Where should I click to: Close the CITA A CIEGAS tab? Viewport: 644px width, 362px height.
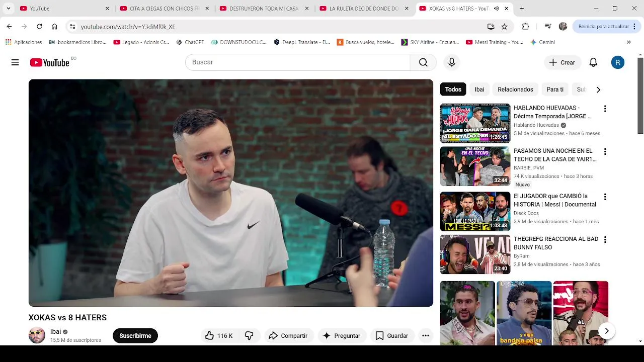click(207, 9)
